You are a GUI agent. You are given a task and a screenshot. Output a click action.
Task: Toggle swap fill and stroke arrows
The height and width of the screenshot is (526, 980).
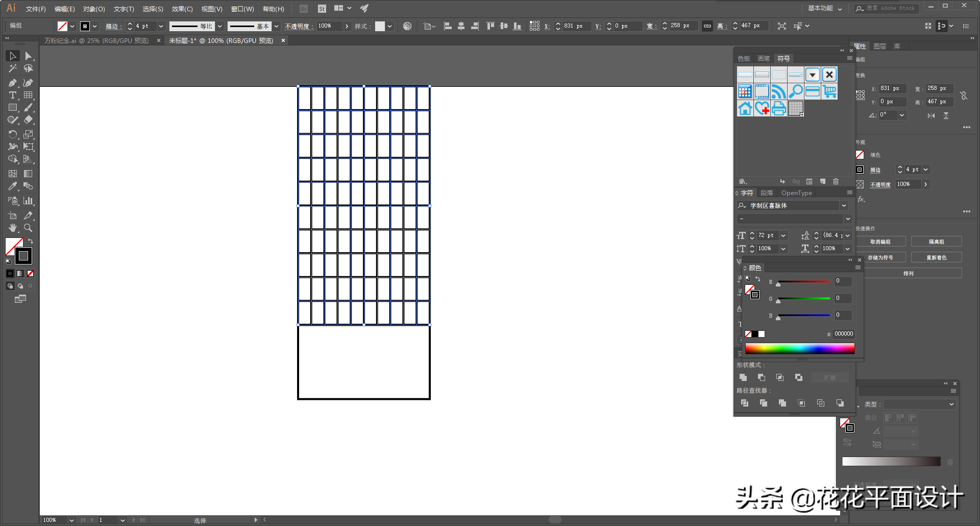point(31,242)
